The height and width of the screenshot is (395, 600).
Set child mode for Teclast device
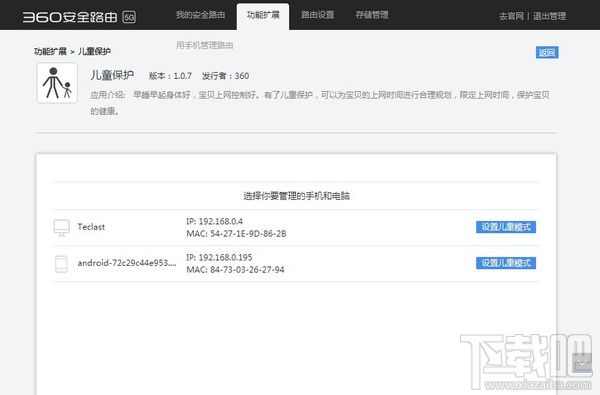[x=506, y=227]
